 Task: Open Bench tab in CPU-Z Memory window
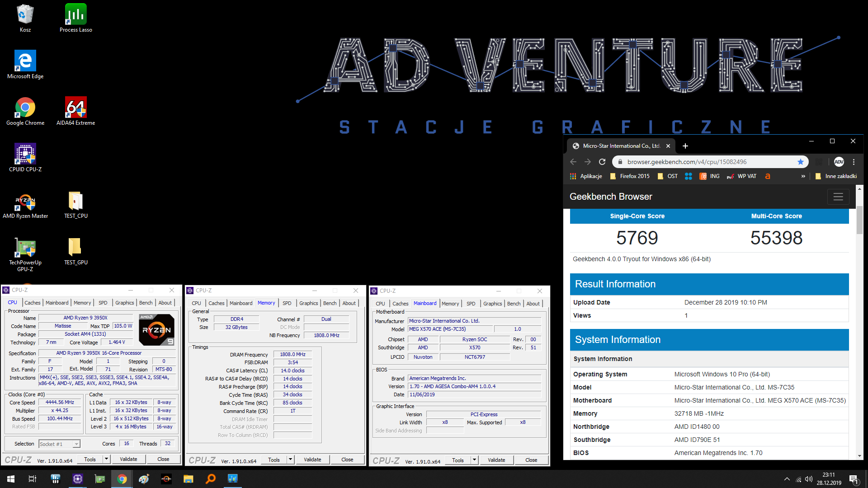click(330, 303)
